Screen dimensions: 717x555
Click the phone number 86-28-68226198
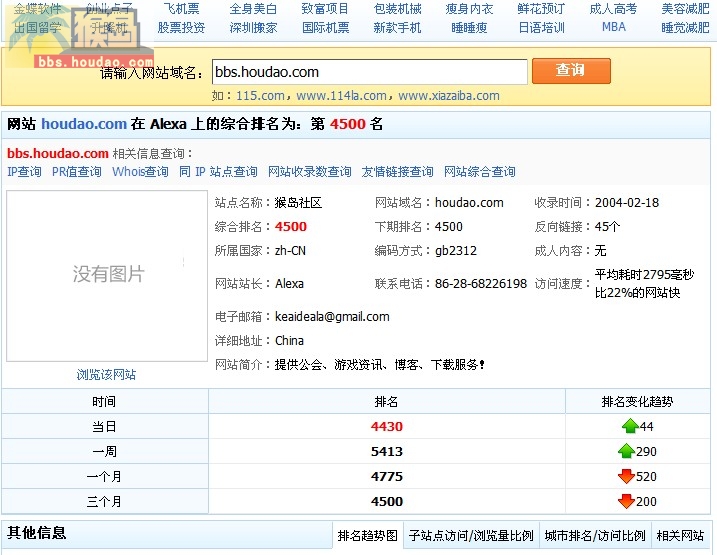point(481,283)
